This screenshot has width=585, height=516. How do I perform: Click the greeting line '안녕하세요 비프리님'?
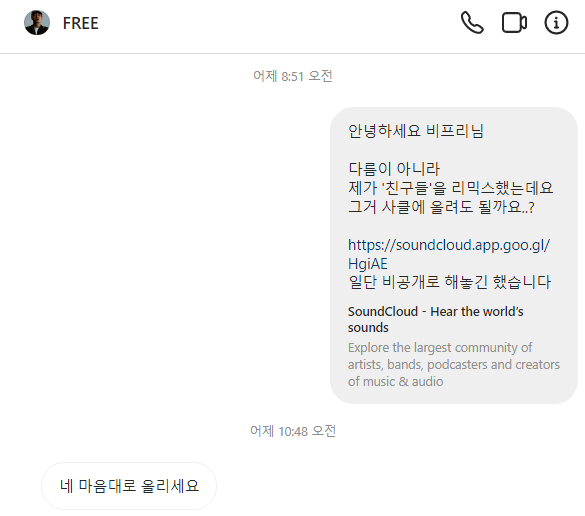[x=416, y=131]
